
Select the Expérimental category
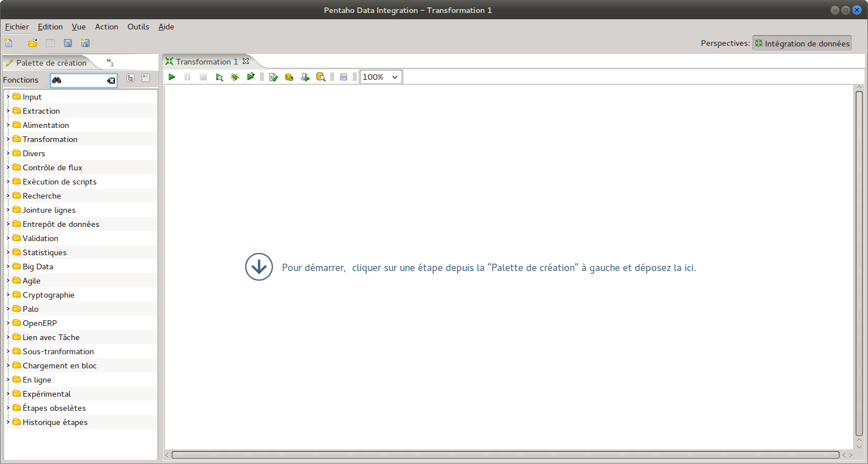click(46, 394)
